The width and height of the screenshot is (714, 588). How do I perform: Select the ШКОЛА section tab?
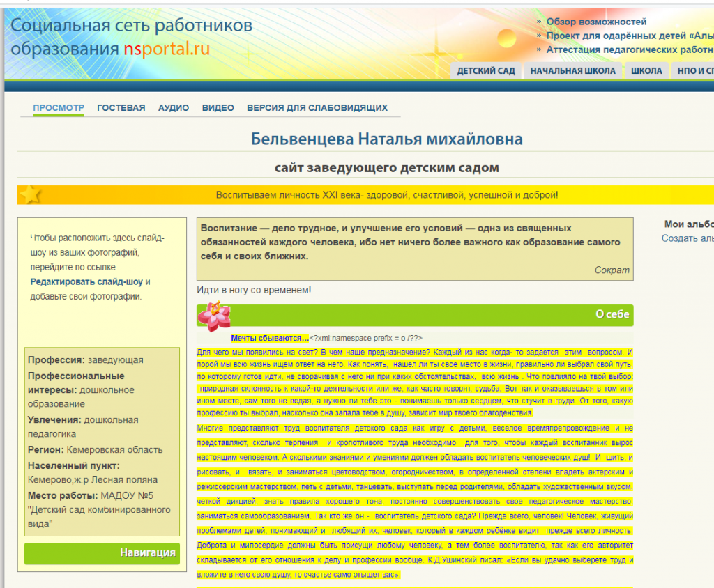click(x=646, y=70)
